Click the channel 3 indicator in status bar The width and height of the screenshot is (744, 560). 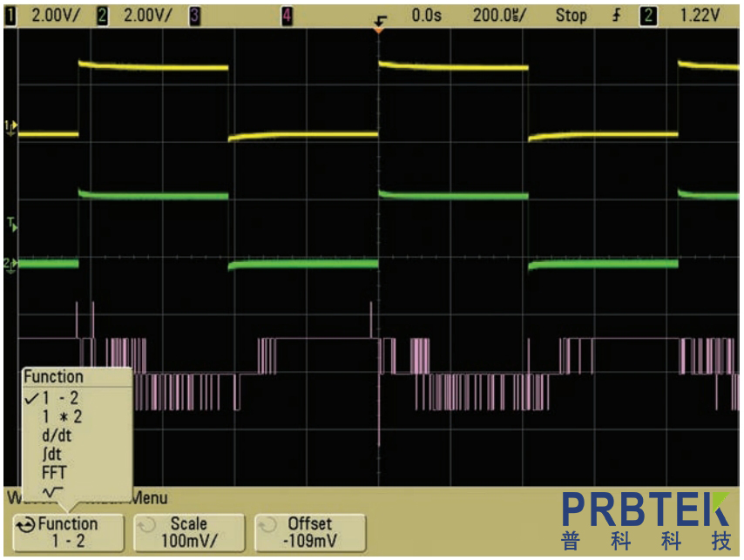[x=195, y=15]
